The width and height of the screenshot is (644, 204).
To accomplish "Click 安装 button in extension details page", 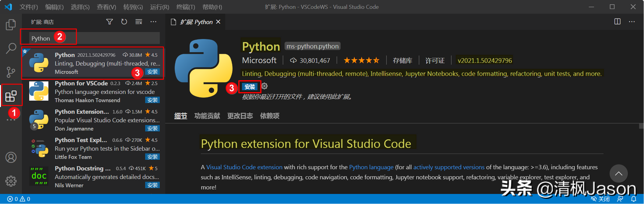I will click(x=250, y=87).
